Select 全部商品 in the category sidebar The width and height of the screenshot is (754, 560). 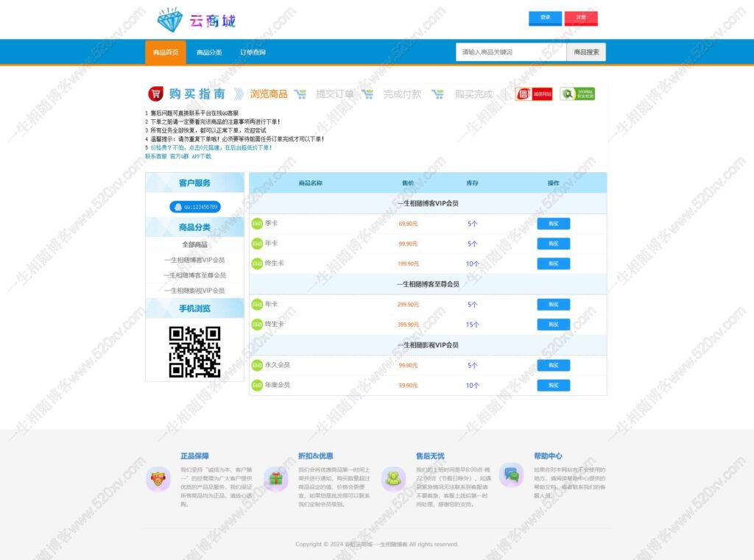[x=194, y=243]
